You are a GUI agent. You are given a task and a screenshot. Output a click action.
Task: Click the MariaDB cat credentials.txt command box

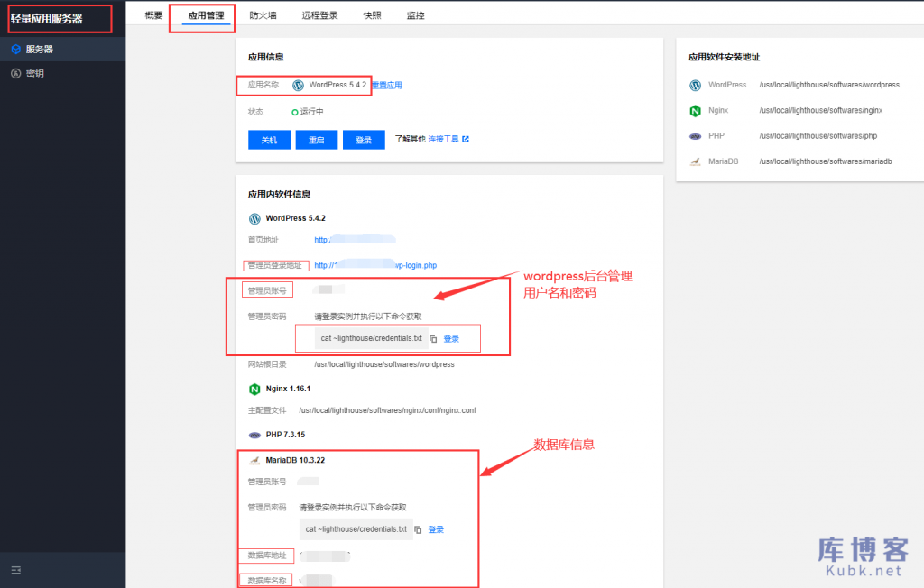[x=356, y=529]
